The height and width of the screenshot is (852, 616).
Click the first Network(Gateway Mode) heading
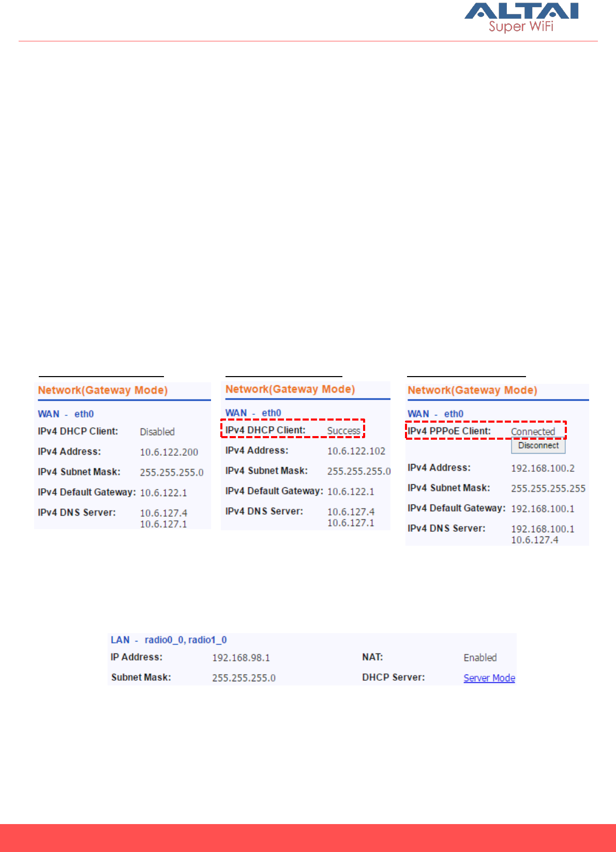[103, 390]
